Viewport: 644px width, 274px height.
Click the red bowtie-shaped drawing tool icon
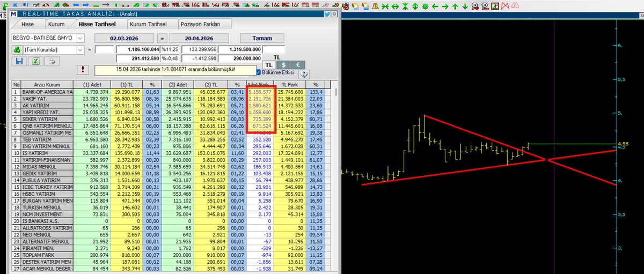(506, 6)
